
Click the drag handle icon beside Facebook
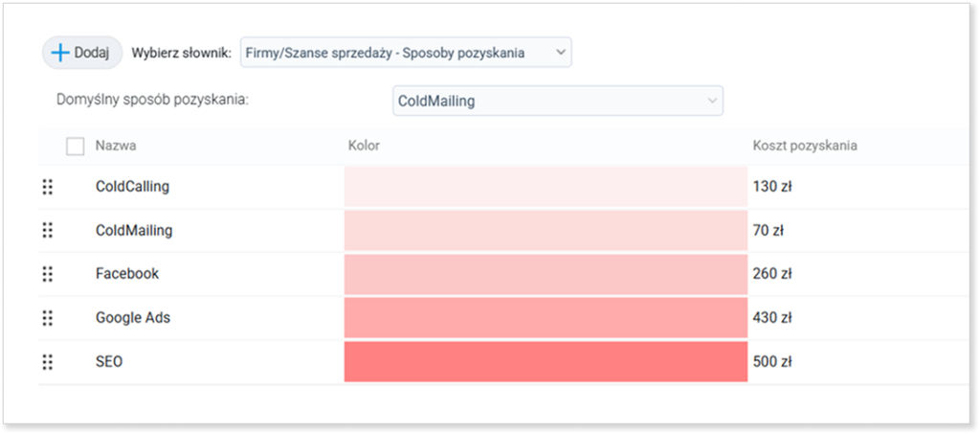[x=48, y=274]
